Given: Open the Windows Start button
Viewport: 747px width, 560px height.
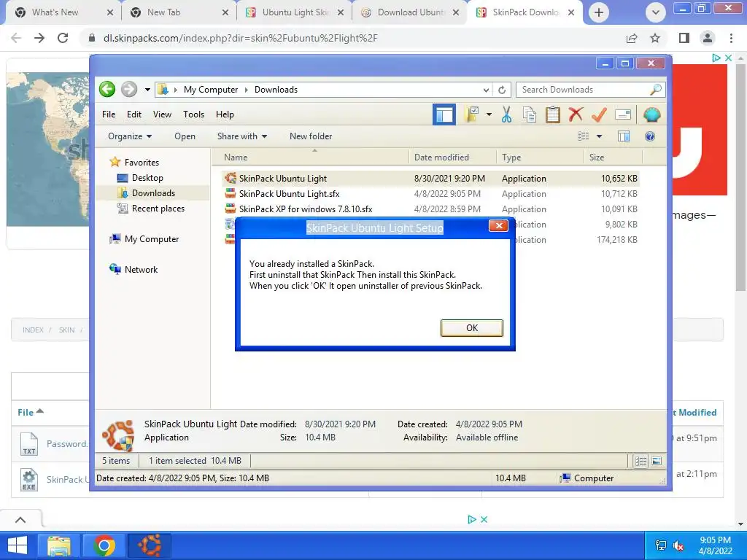Looking at the screenshot, I should (x=17, y=545).
